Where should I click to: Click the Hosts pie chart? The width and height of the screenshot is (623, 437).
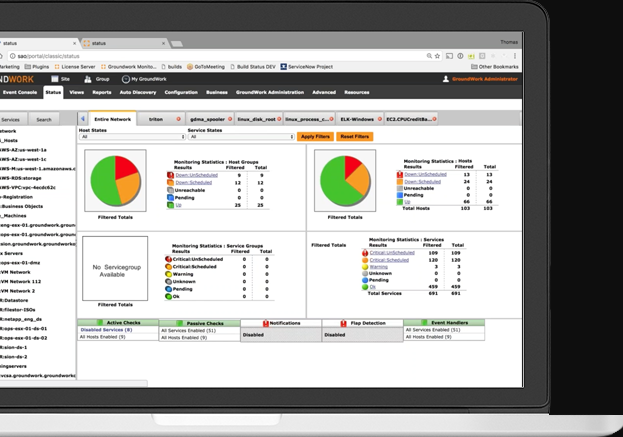coord(345,180)
